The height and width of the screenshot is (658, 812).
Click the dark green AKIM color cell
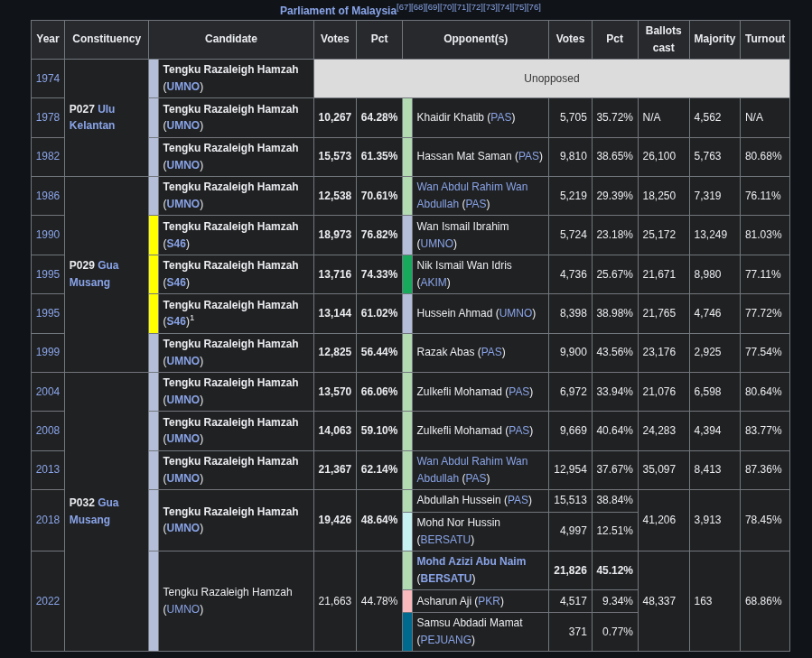click(x=407, y=274)
